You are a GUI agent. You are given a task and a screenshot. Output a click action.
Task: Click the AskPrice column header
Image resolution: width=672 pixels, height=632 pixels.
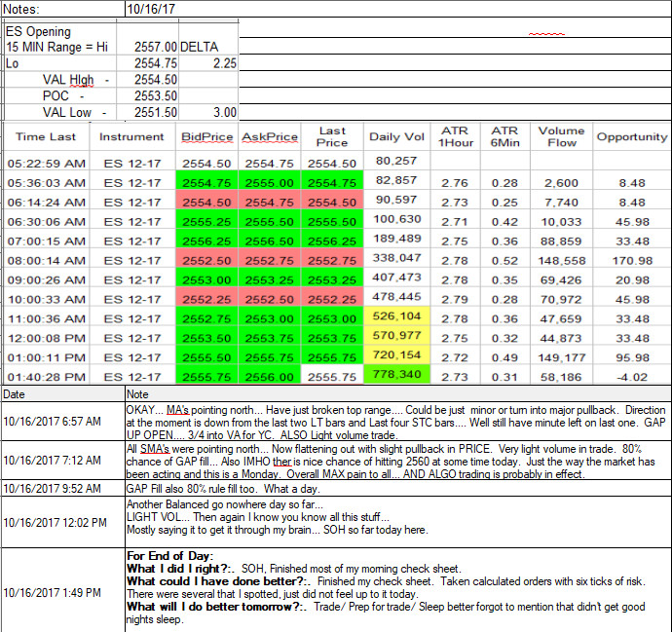270,136
